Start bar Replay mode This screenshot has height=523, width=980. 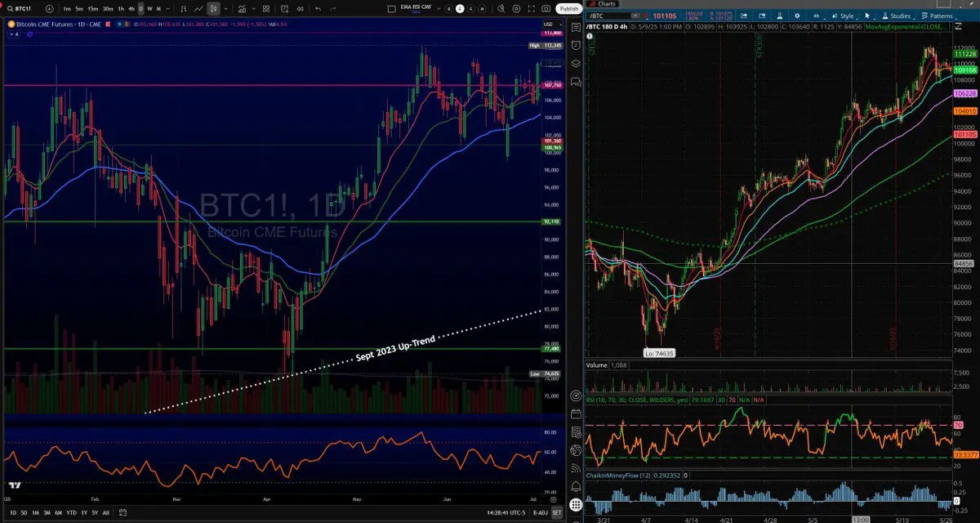click(300, 8)
